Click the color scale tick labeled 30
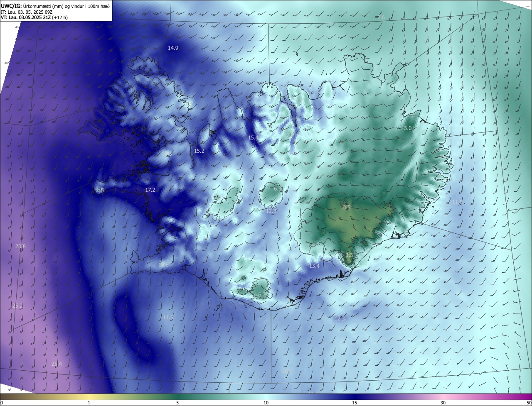This screenshot has height=406, width=532. (443, 403)
